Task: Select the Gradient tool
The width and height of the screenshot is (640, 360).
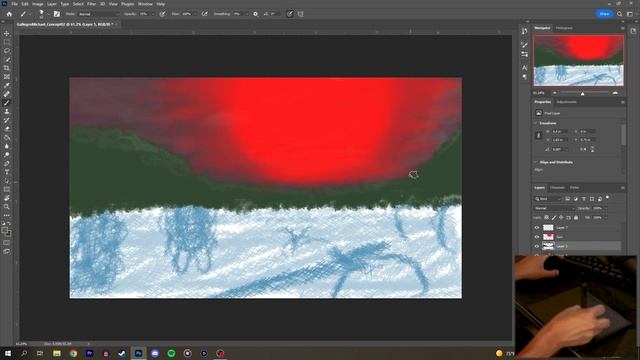Action: [7, 138]
